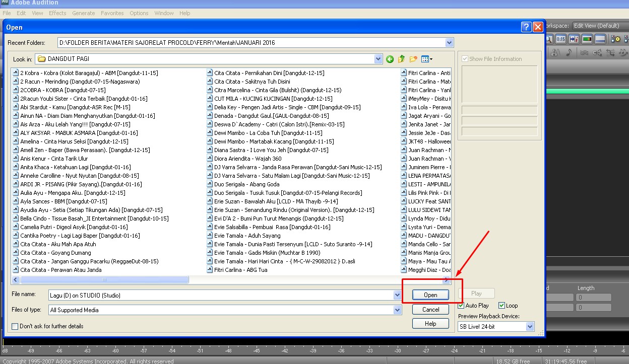Select file CUT MILA - KUCING KUCINGAN
Viewport: 629px width, 364px height.
(x=269, y=99)
